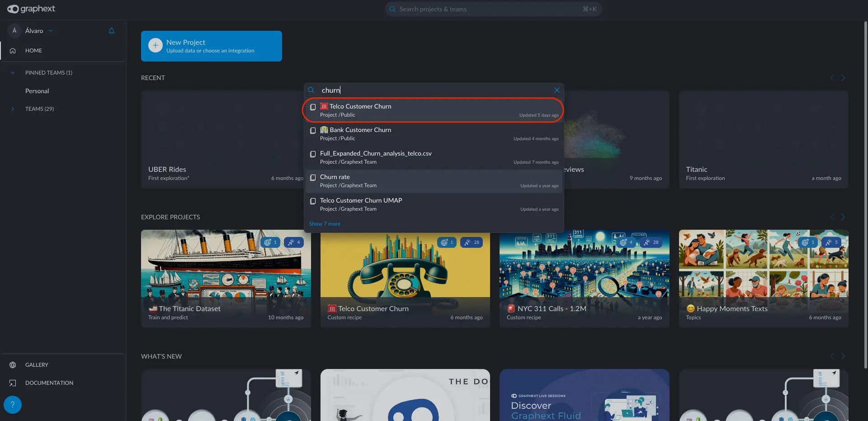Click the plus icon on New Project
Screen dimensions: 868x421
click(x=155, y=45)
